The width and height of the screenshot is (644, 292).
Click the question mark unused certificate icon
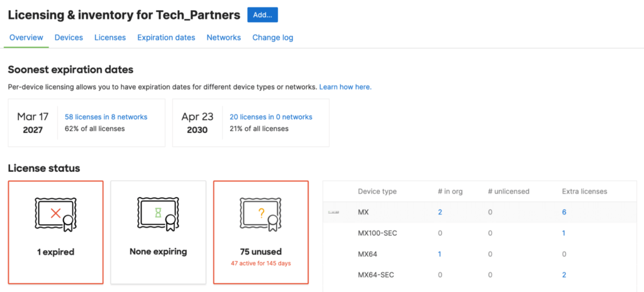(x=261, y=214)
